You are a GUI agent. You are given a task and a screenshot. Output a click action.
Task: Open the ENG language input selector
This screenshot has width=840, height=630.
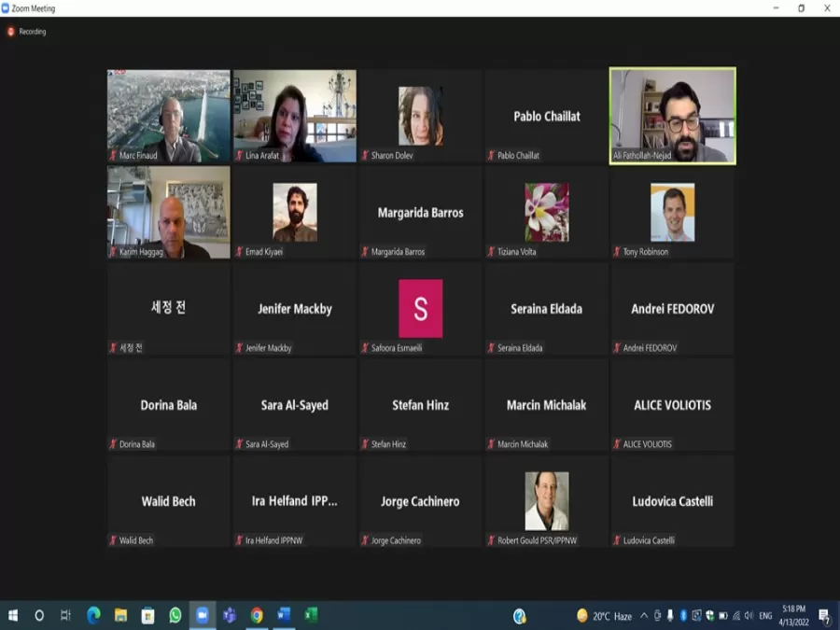tap(765, 616)
